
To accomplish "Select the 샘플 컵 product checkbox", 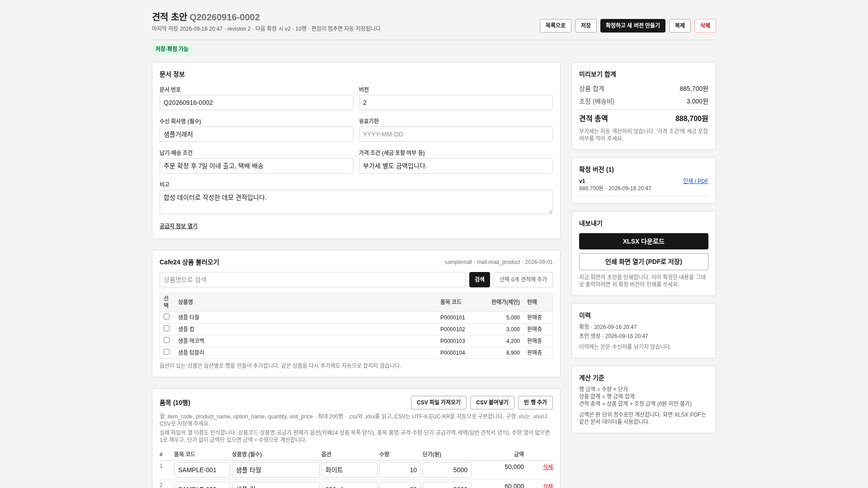I will (x=166, y=328).
